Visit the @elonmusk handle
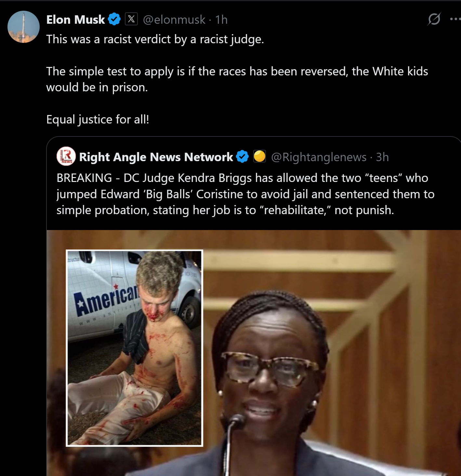 174,19
